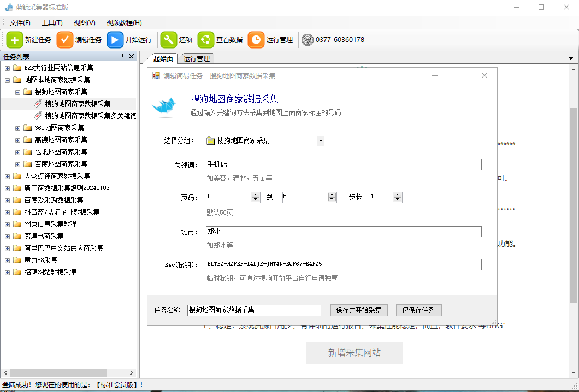Click the folder icon of 跨境电商采集

17,236
